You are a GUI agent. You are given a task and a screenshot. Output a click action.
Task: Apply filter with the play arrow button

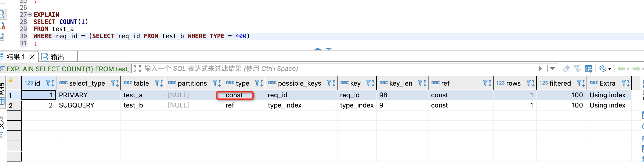[x=540, y=69]
